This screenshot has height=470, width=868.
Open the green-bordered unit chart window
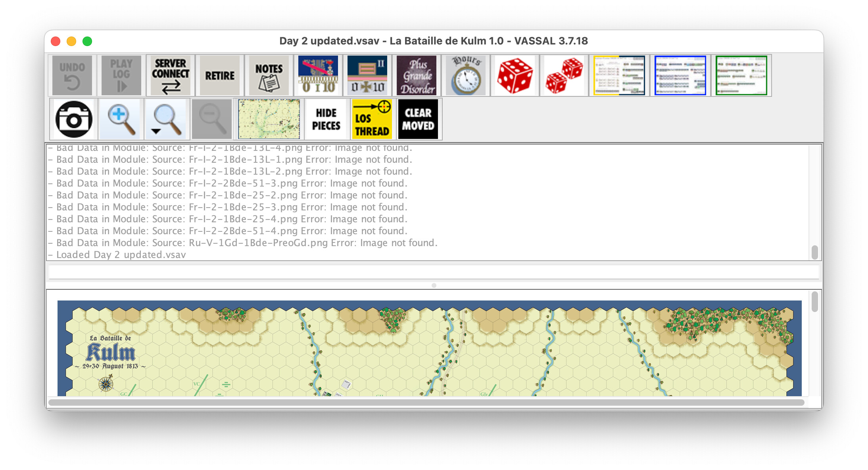click(x=741, y=75)
